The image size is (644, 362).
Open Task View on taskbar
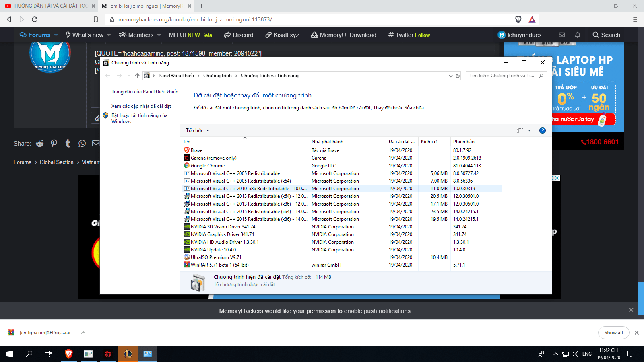click(48, 354)
